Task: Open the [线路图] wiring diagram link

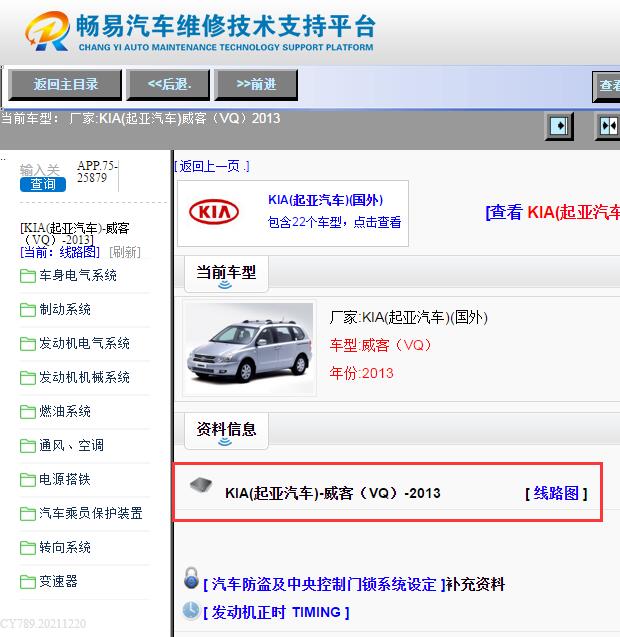Action: (x=556, y=494)
